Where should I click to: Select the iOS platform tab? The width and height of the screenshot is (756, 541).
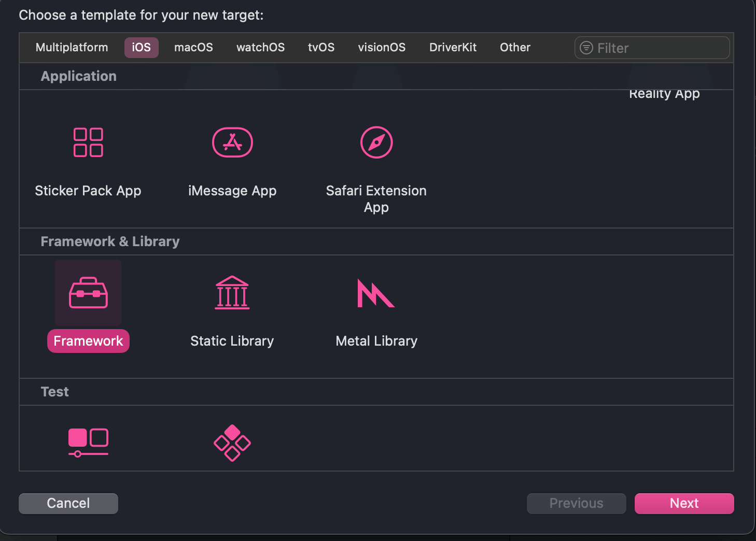(x=141, y=47)
